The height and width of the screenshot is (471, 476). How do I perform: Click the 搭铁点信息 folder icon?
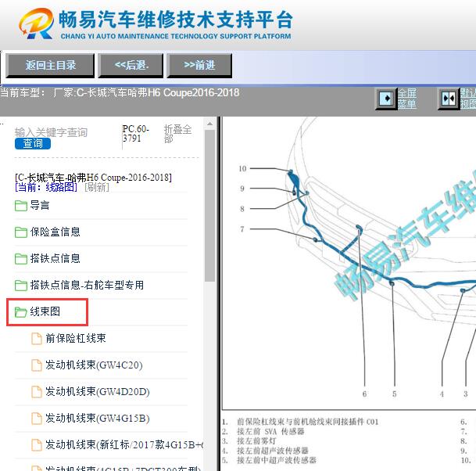coord(21,259)
